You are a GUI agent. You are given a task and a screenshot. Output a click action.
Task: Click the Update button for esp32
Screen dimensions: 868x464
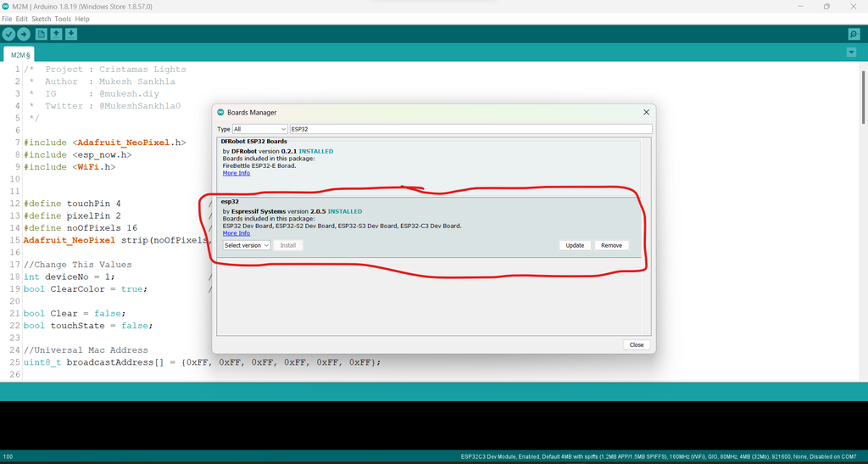point(575,245)
